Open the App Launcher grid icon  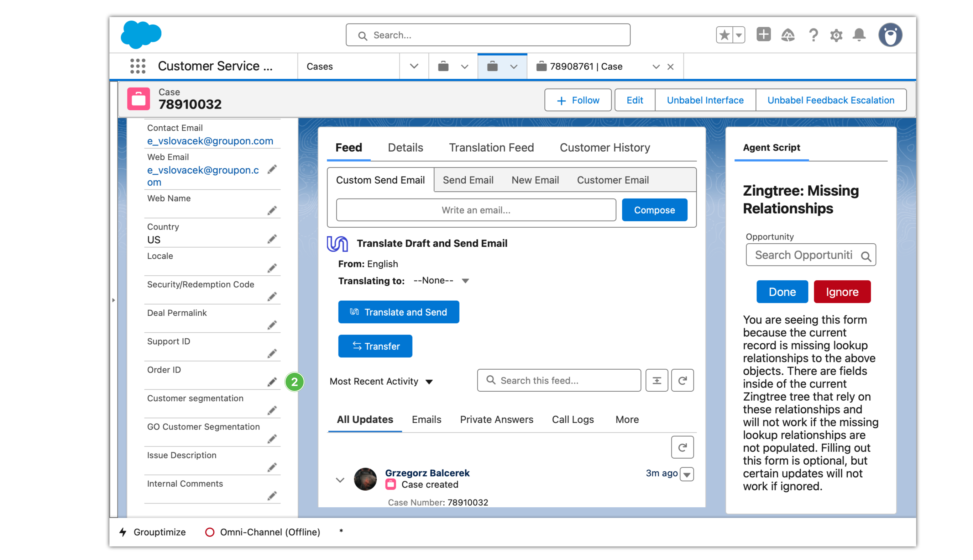point(137,66)
